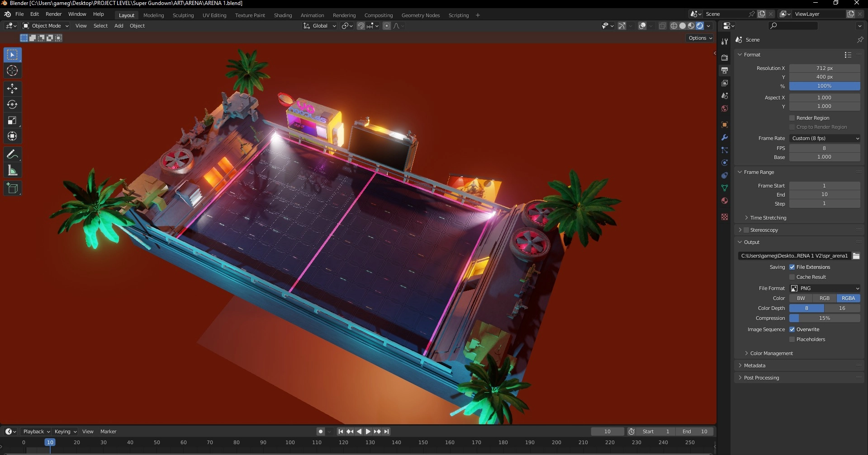Open the Render menu
Viewport: 868px width, 455px height.
pos(53,14)
